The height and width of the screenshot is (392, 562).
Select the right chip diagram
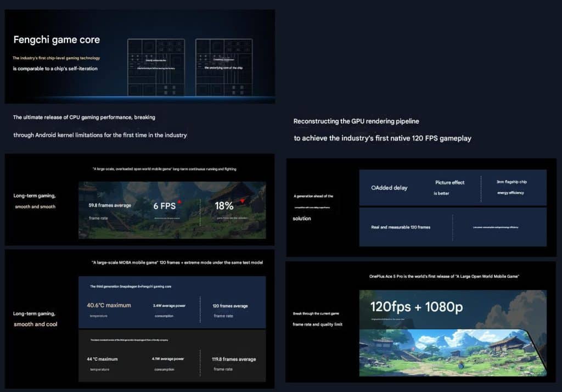pos(224,66)
